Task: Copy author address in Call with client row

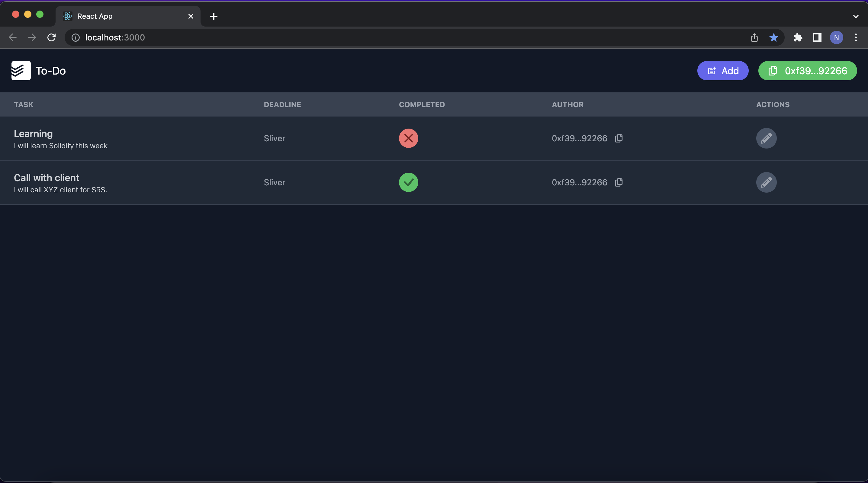Action: click(619, 182)
